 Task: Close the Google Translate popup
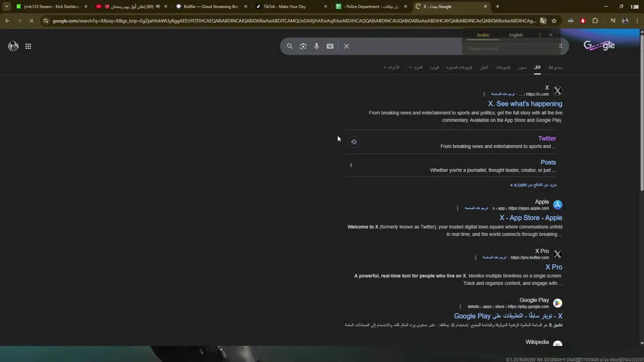pyautogui.click(x=550, y=35)
